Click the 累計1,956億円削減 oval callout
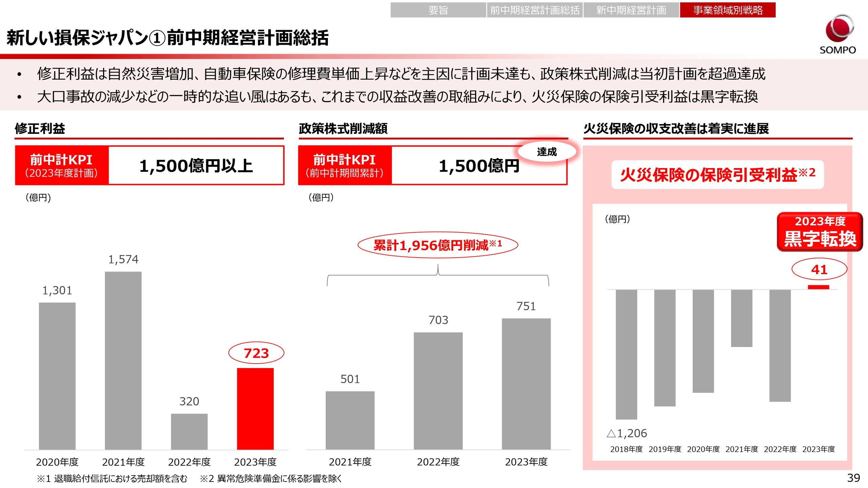The height and width of the screenshot is (488, 868). click(x=438, y=245)
